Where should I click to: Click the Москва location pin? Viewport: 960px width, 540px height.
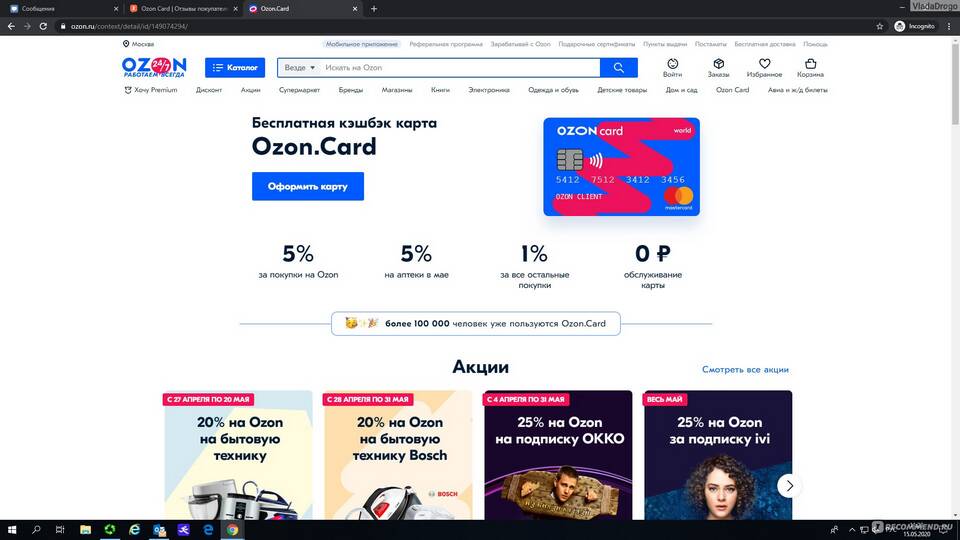coord(126,44)
